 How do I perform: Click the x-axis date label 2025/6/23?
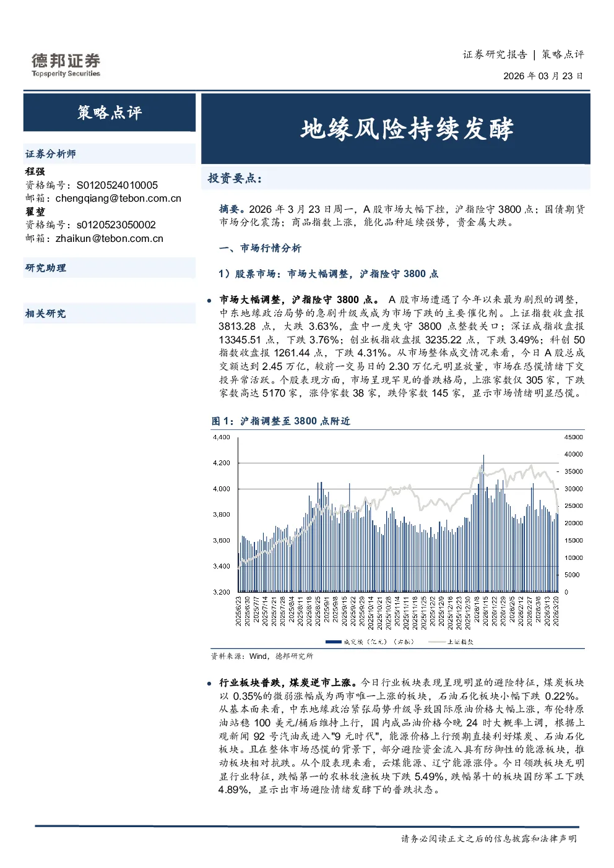click(239, 611)
